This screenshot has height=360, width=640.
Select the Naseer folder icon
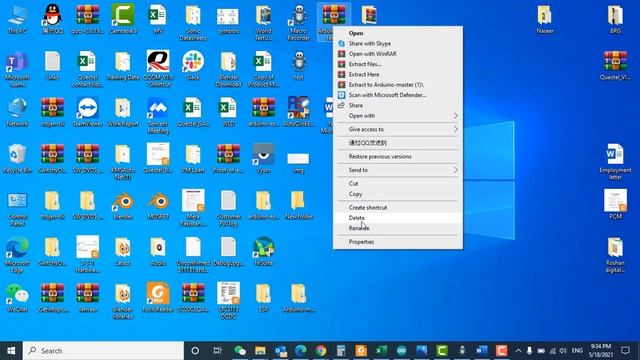click(x=545, y=19)
